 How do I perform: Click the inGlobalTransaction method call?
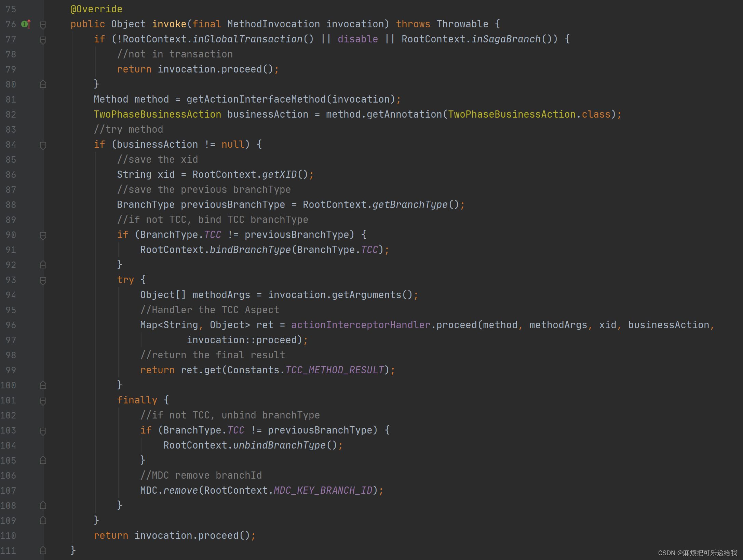[247, 39]
